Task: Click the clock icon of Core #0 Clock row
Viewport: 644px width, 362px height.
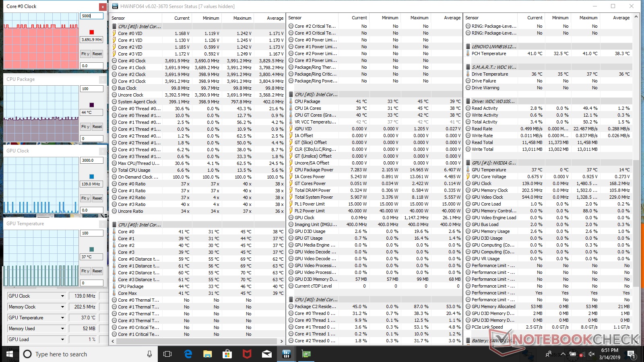Action: coord(114,61)
